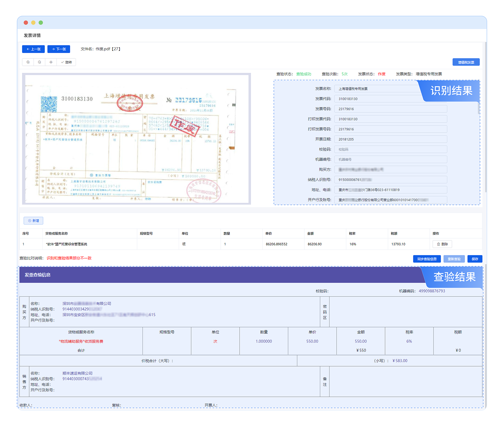Viewport: 504px width, 427px height.
Task: Click the 开户行及账号 input field
Action: point(391,200)
